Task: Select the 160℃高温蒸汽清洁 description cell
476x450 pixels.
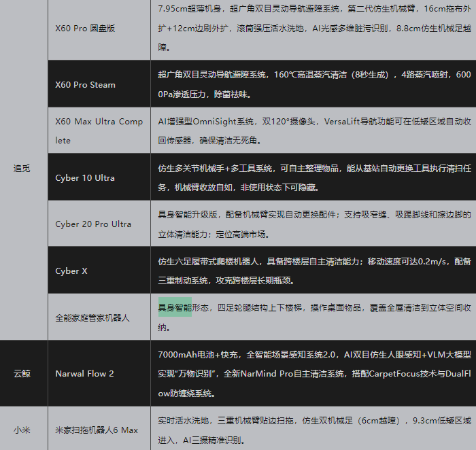Action: click(313, 85)
